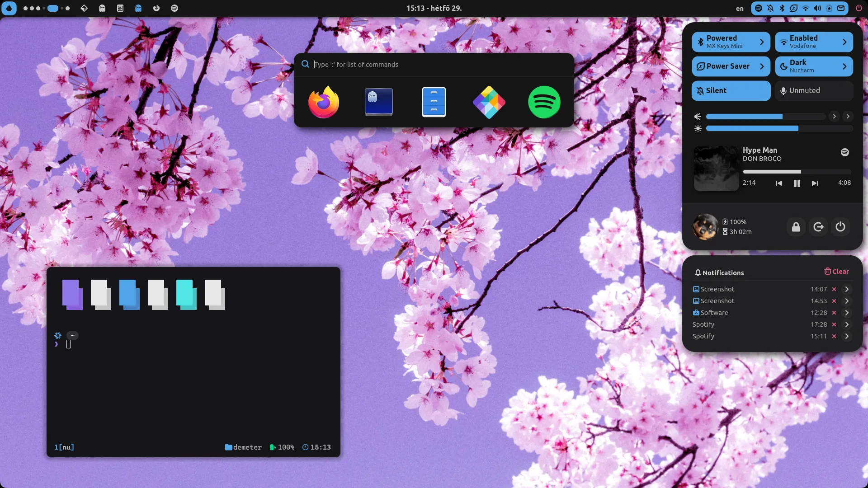Select the first Screenshot notification entry
Screen dimensions: 868x488
tap(717, 289)
